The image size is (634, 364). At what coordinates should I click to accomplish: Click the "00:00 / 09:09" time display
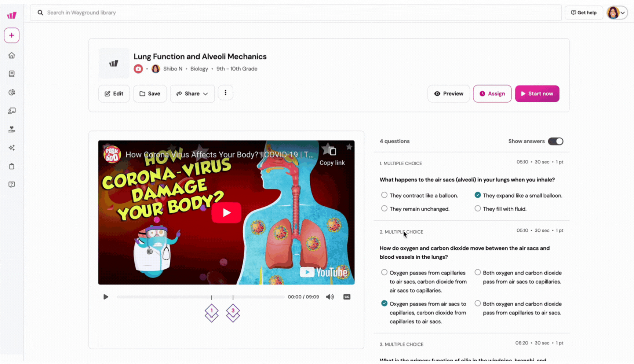coord(303,297)
